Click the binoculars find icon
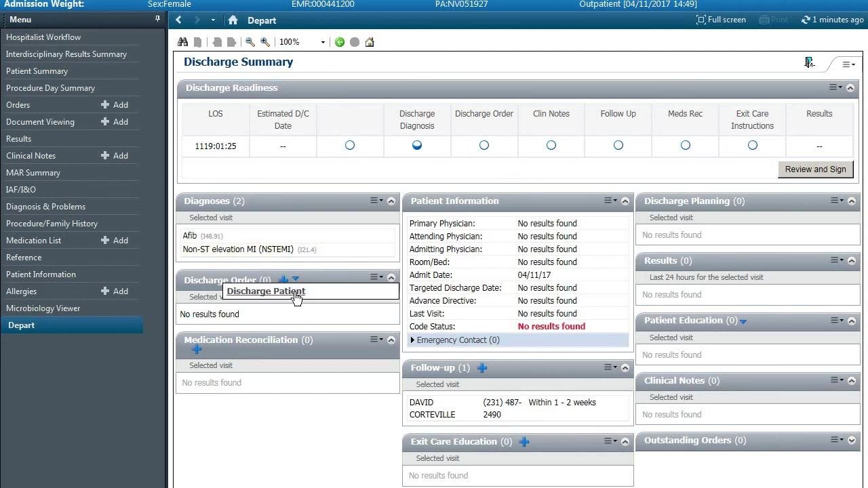This screenshot has width=868, height=488. tap(183, 42)
